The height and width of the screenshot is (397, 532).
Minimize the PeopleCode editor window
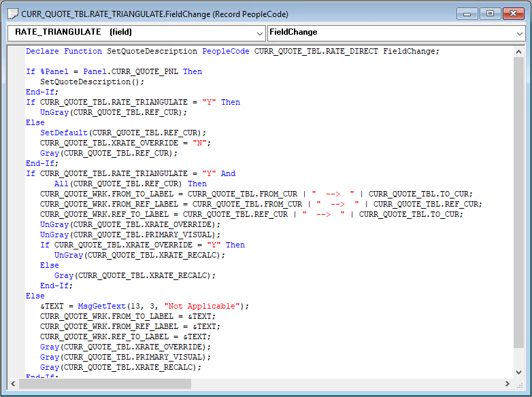point(467,14)
